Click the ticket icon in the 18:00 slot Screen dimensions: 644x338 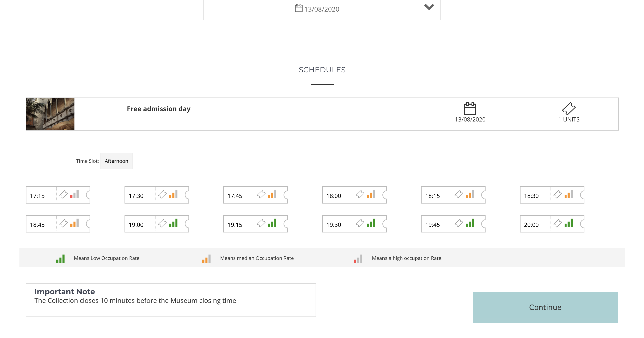pyautogui.click(x=360, y=194)
